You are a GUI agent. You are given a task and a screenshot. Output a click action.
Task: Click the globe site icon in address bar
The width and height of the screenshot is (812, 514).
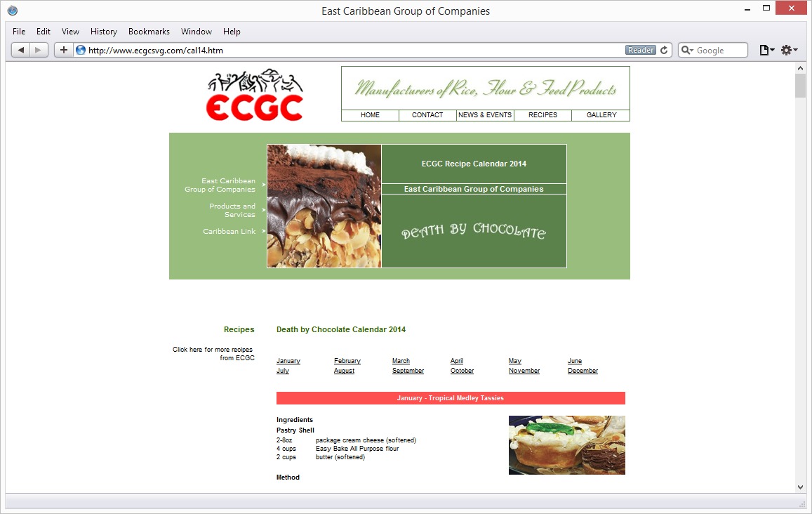pyautogui.click(x=81, y=51)
